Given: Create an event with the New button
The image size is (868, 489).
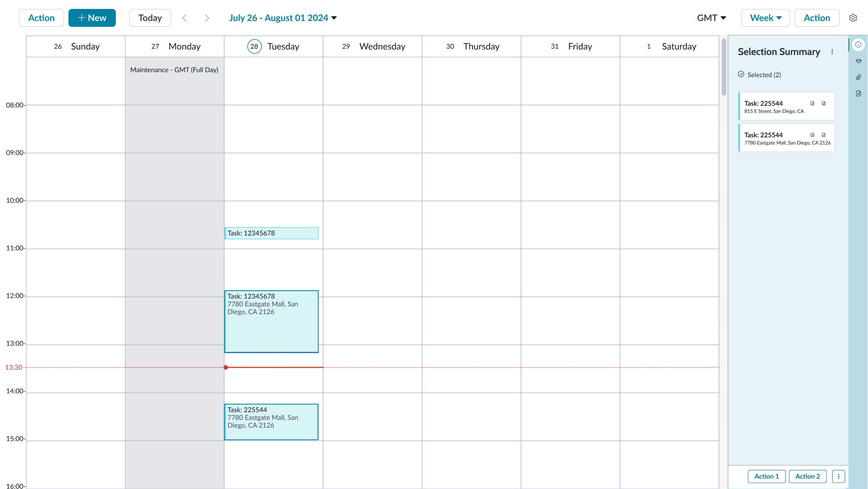Looking at the screenshot, I should click(x=92, y=18).
